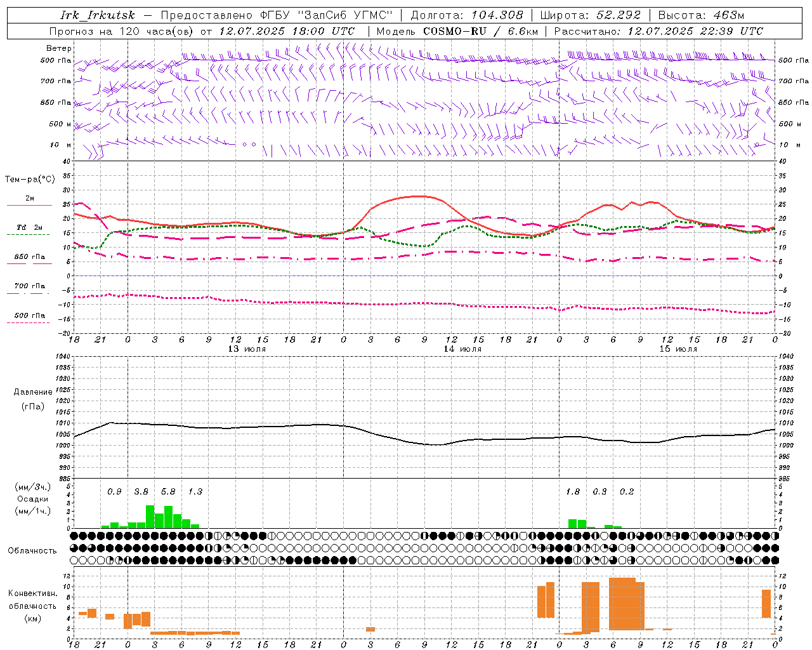Viewport: 812px width, 650px height.
Task: Click the longitude value Долгота: 104.308
Action: tap(467, 15)
